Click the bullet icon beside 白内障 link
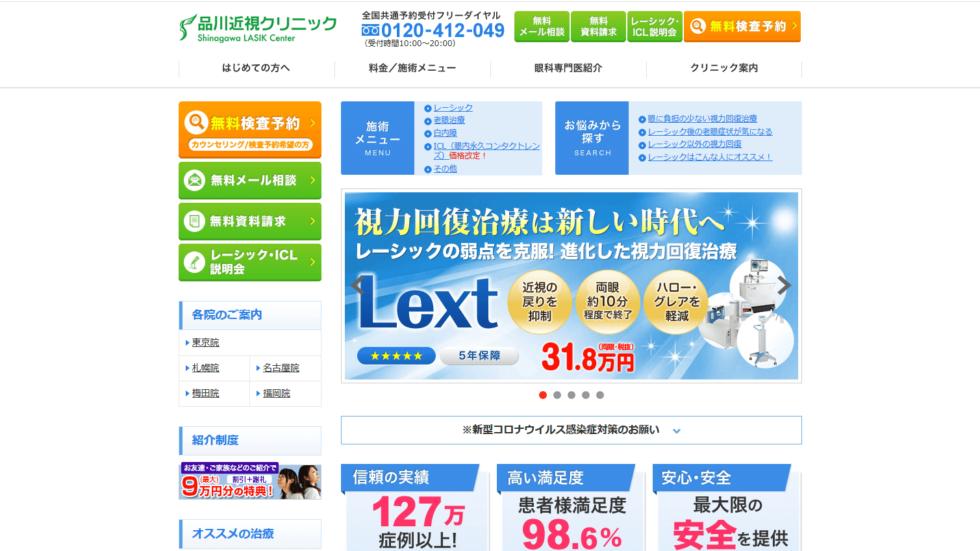Viewport: 980px width, 551px height. 428,133
